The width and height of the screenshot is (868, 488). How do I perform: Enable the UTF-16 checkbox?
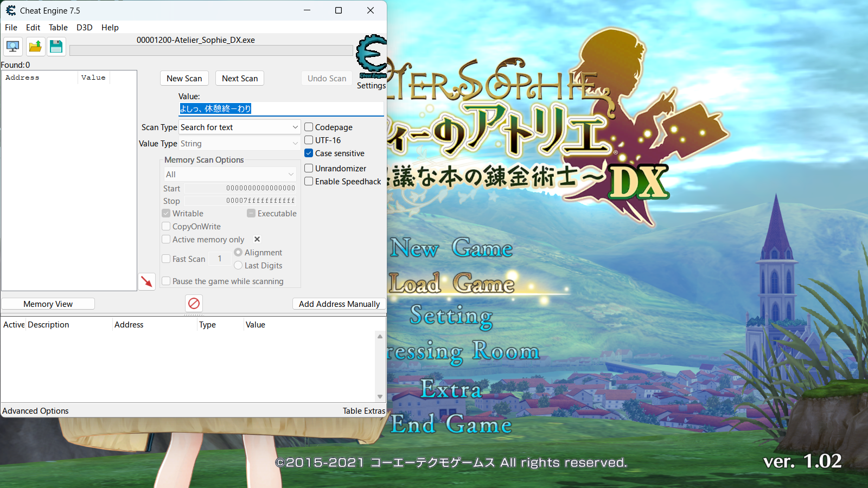pyautogui.click(x=309, y=140)
